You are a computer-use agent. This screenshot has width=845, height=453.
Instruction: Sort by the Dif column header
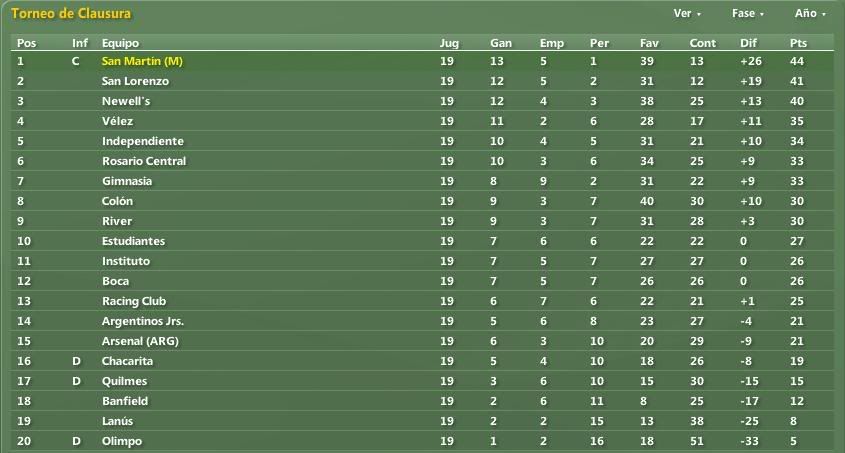[x=748, y=43]
